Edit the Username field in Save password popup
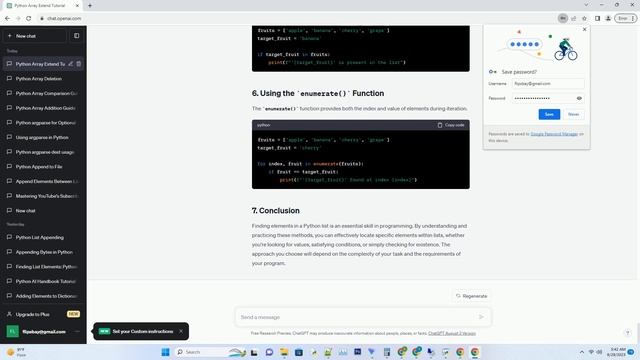 pos(548,84)
